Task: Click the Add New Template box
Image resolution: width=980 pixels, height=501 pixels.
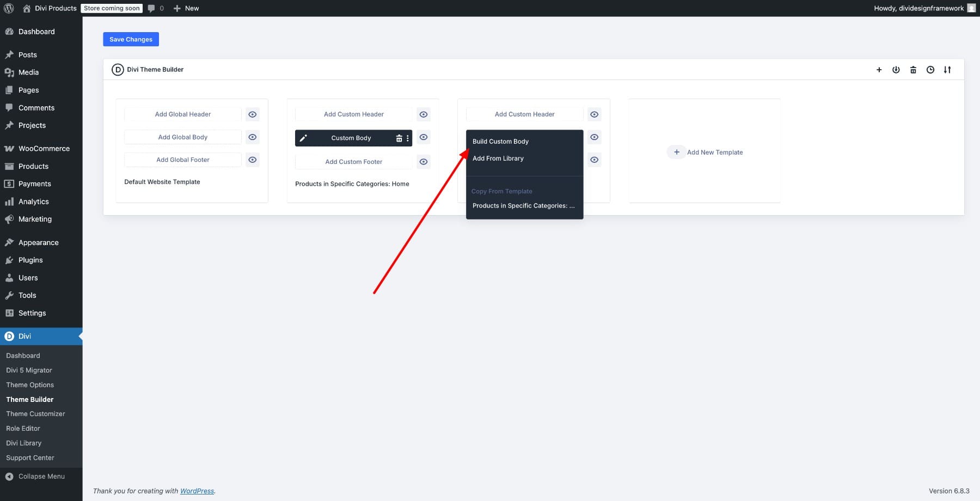Action: [705, 152]
